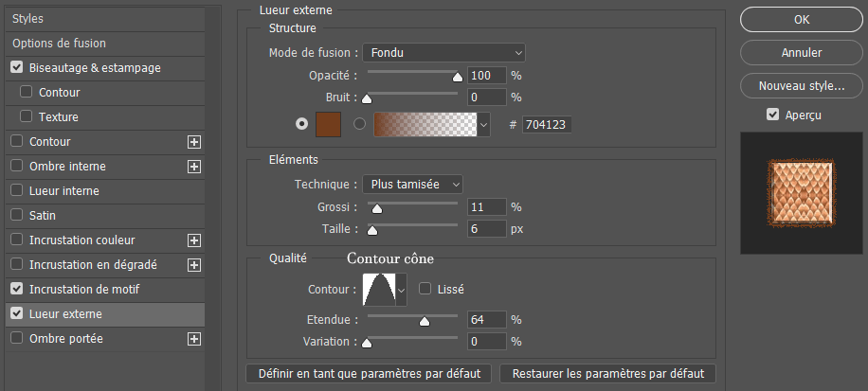Open the Mode de fusion dropdown
Screen dimensions: 868x391
pyautogui.click(x=444, y=53)
